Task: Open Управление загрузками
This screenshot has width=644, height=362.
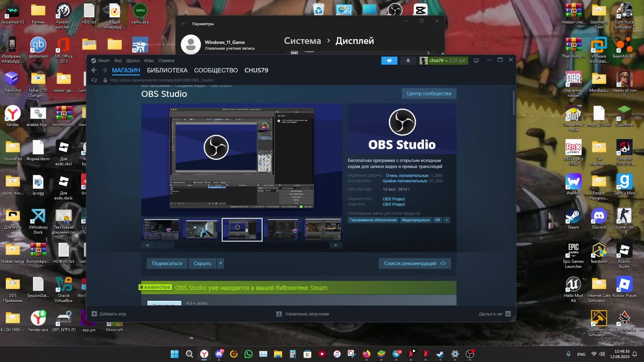Action: (303, 314)
